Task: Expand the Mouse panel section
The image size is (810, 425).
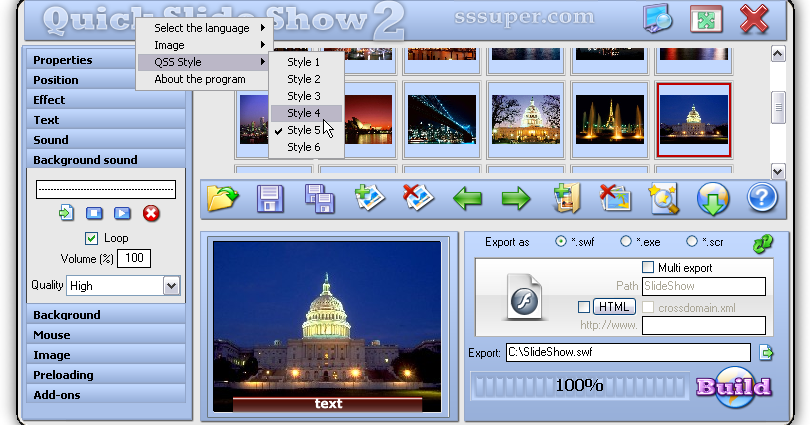Action: 106,335
